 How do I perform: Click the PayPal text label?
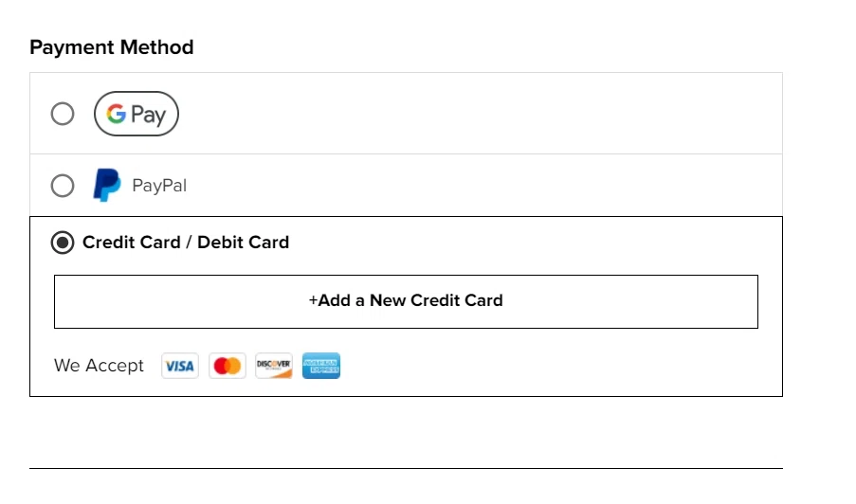[159, 186]
